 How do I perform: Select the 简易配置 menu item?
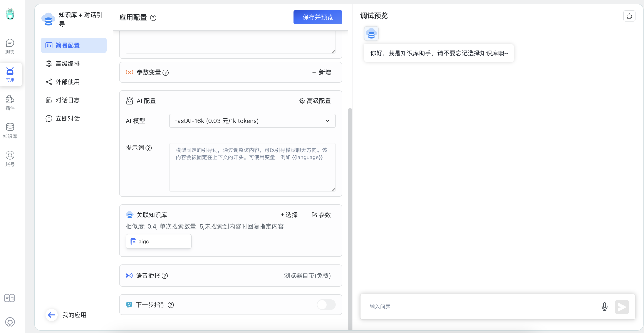click(x=74, y=45)
